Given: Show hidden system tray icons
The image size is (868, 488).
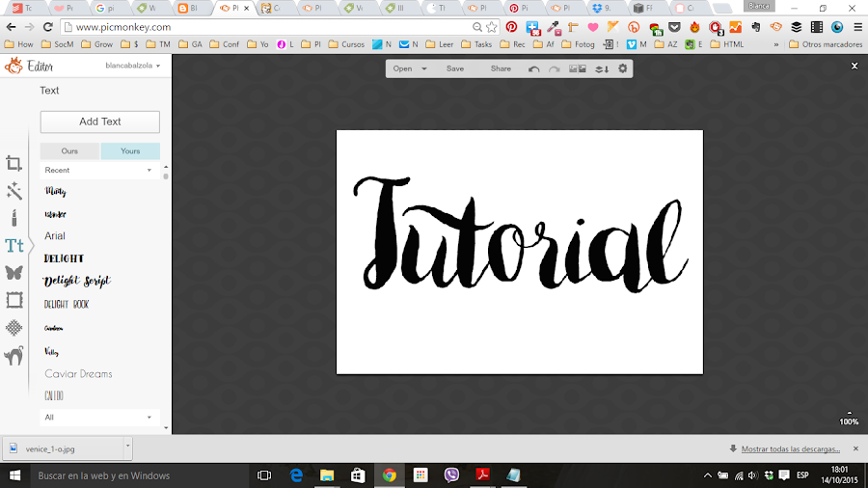Looking at the screenshot, I should 708,475.
